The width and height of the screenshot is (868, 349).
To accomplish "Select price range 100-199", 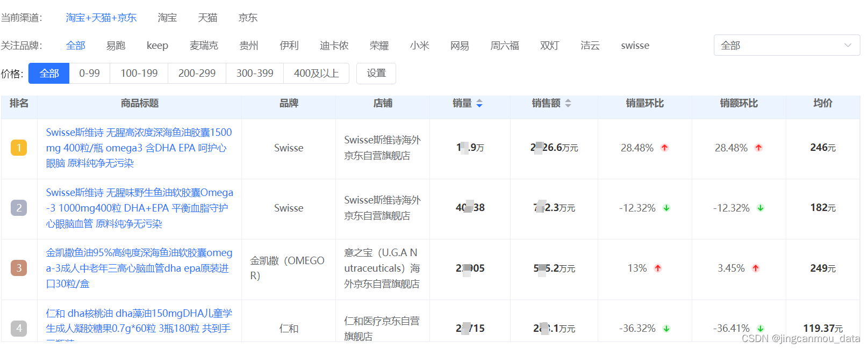I will (x=139, y=74).
